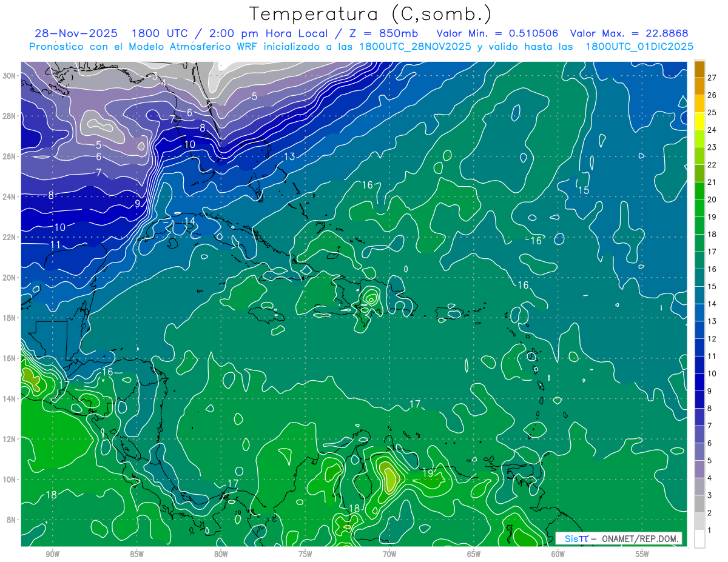Image resolution: width=728 pixels, height=562 pixels.
Task: Click the yellow color bar swatch beside 24
Action: tap(699, 121)
